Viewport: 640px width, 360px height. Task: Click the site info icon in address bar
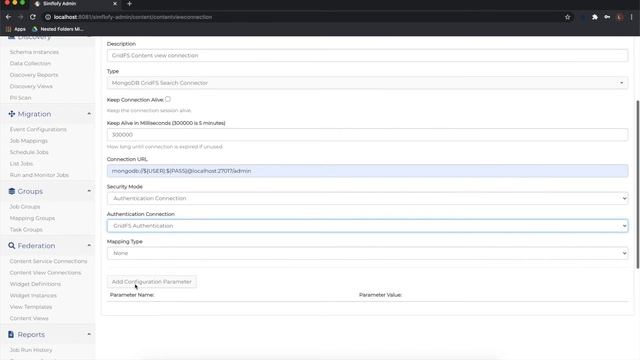click(48, 17)
